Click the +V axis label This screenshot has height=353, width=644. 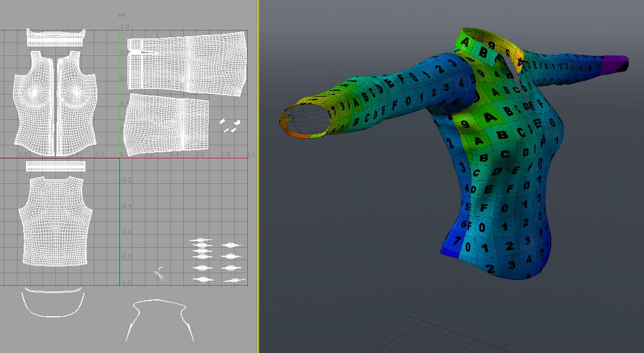point(121,15)
